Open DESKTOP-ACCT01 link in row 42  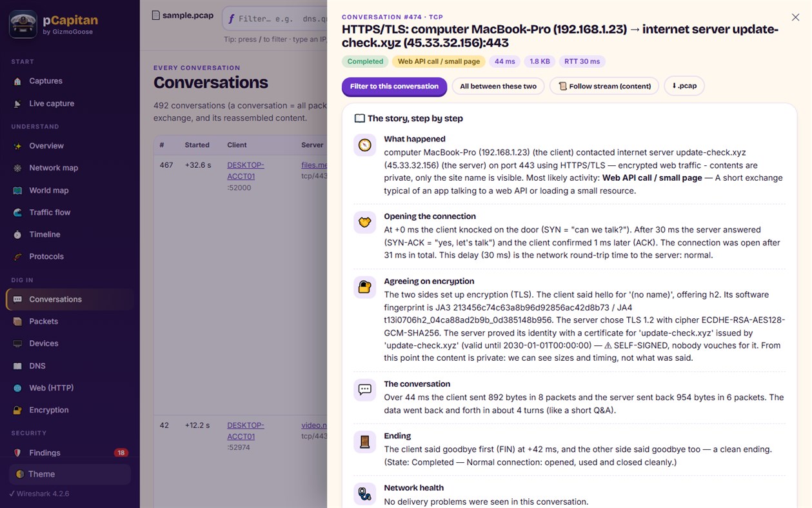(x=246, y=431)
